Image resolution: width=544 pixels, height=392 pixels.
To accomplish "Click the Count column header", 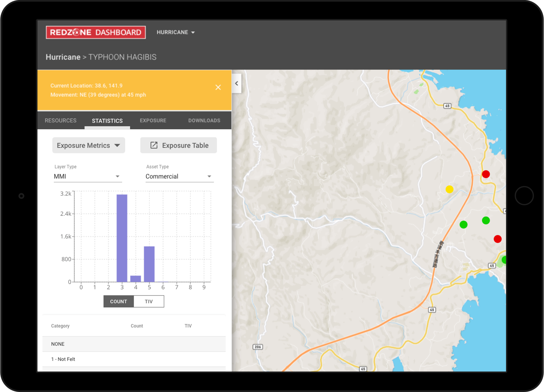I will pos(137,326).
